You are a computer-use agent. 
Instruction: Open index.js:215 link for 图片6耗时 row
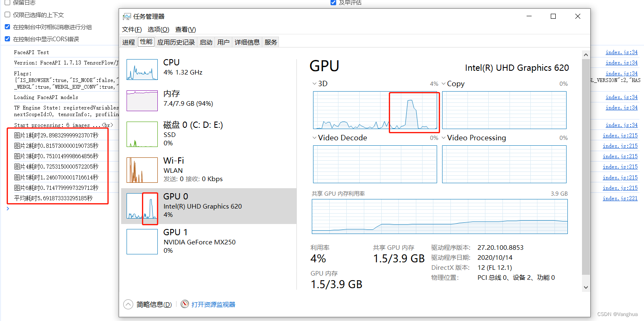(x=620, y=188)
